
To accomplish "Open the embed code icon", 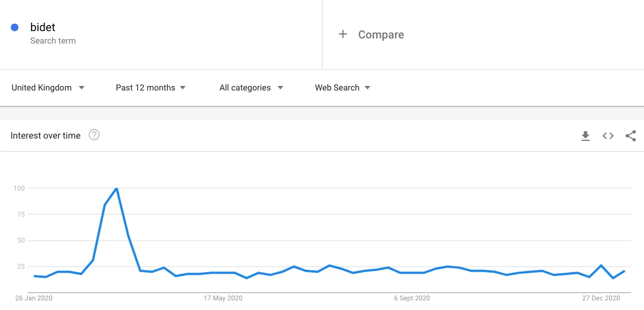I will pos(608,136).
